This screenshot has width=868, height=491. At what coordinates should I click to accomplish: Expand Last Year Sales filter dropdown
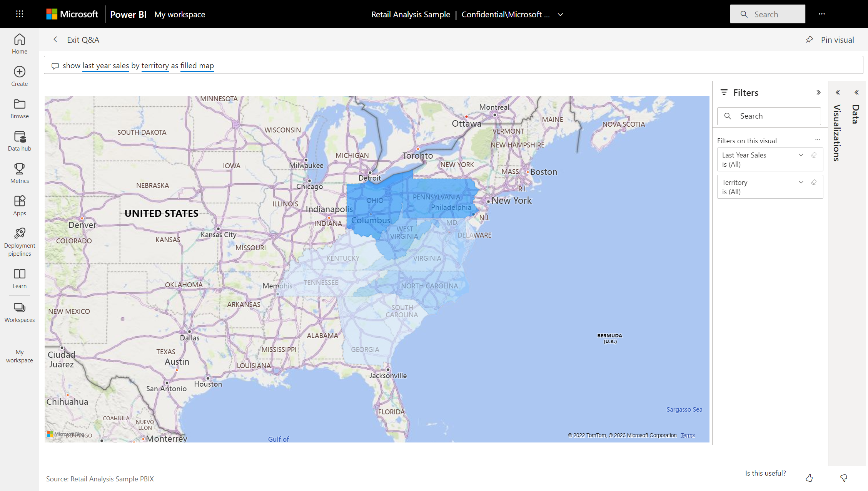(801, 154)
